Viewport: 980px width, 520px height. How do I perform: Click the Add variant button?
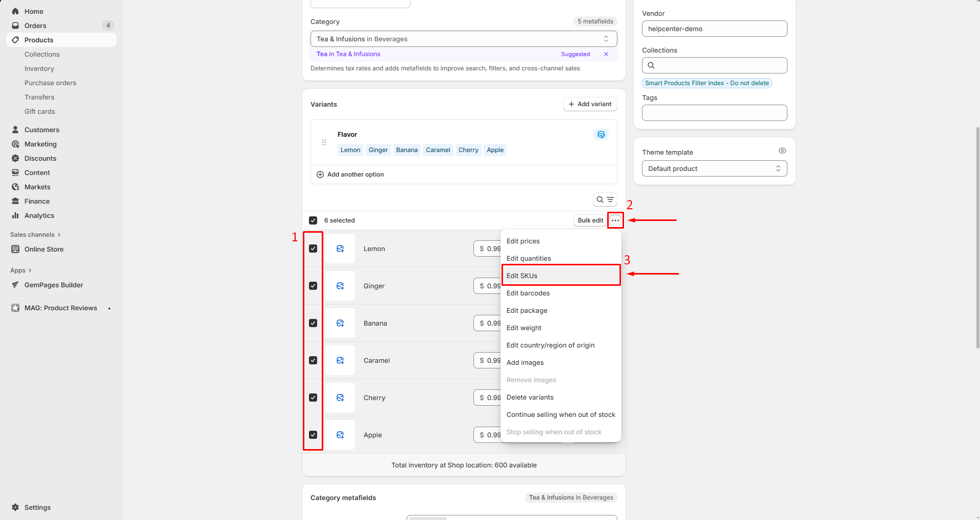pyautogui.click(x=590, y=104)
